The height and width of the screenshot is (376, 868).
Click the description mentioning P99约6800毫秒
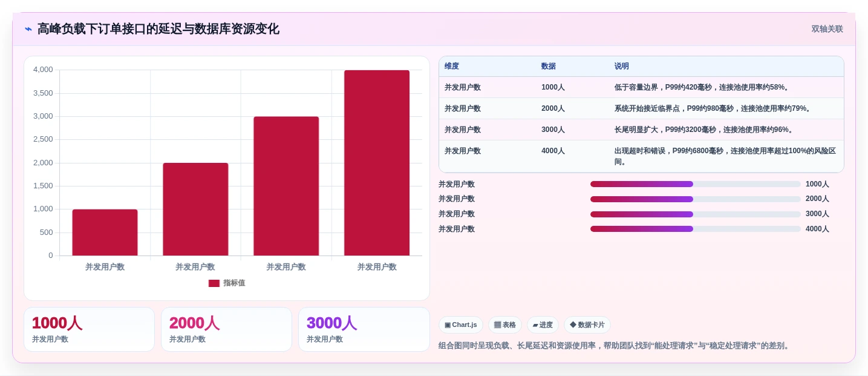[725, 156]
